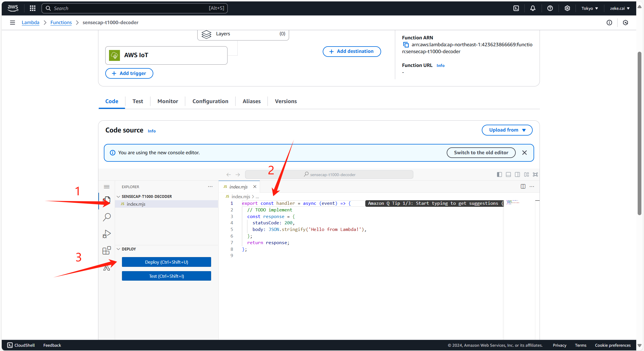Select the Code tab

click(x=112, y=101)
